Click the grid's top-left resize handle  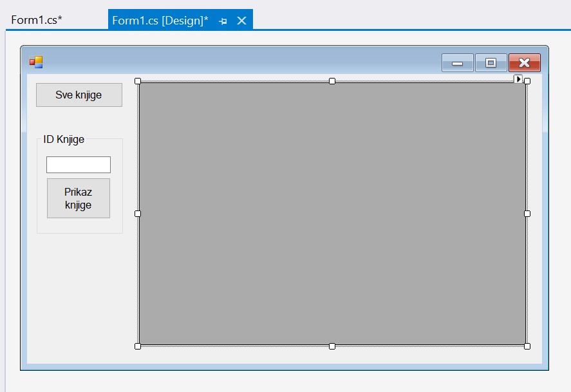coord(138,81)
